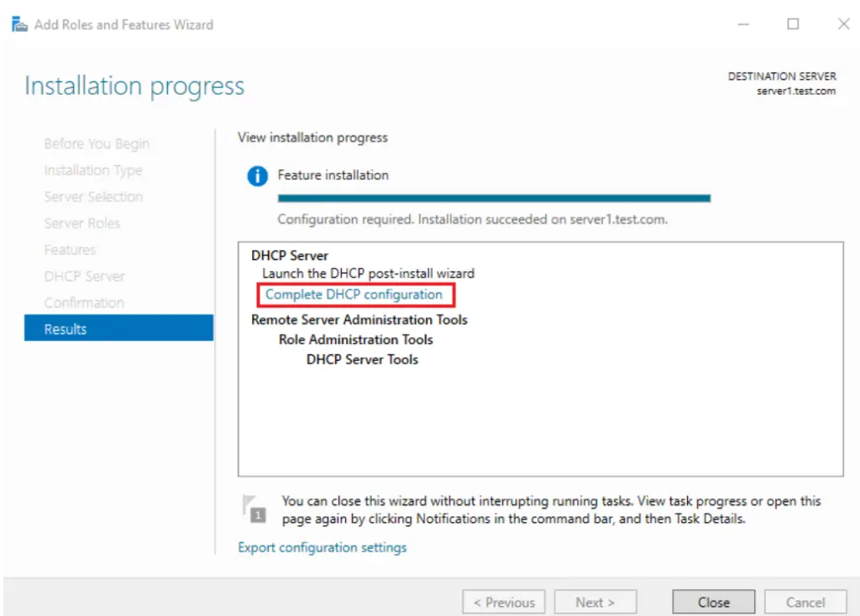Click the Remote Server Administration Tools entry
Image resolution: width=860 pixels, height=616 pixels.
359,320
